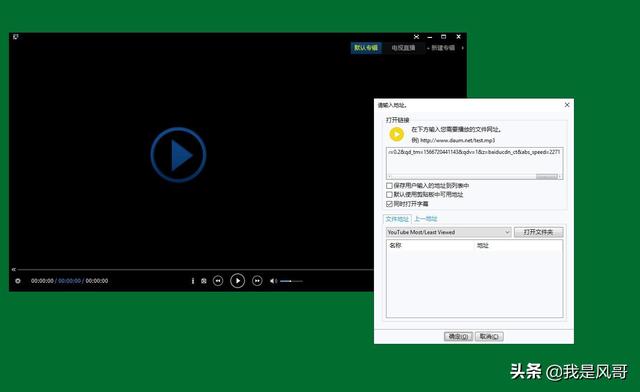
Task: Open the PotPlayer menu icon at the top-left corner
Action: tap(16, 37)
